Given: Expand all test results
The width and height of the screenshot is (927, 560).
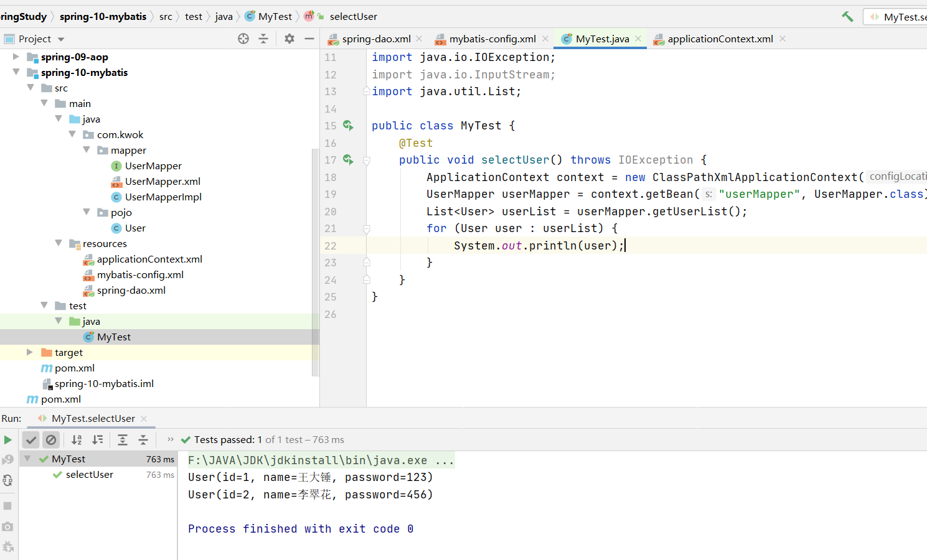Looking at the screenshot, I should point(123,440).
